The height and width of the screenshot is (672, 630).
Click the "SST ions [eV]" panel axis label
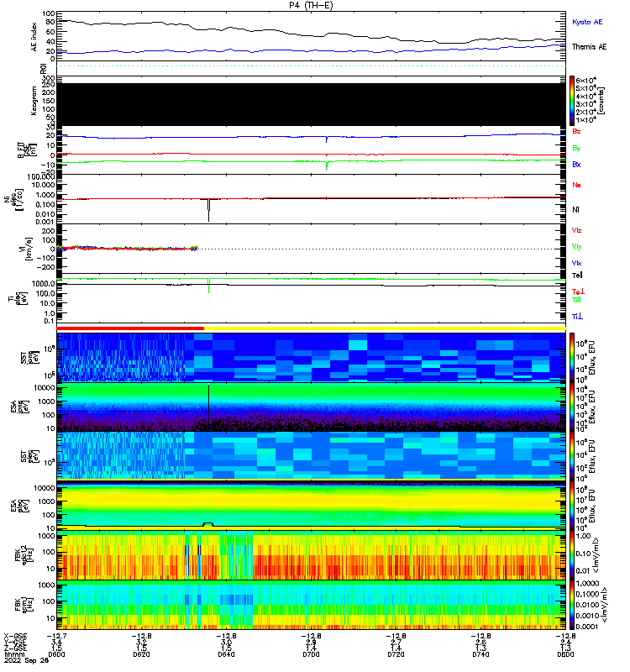pyautogui.click(x=29, y=357)
